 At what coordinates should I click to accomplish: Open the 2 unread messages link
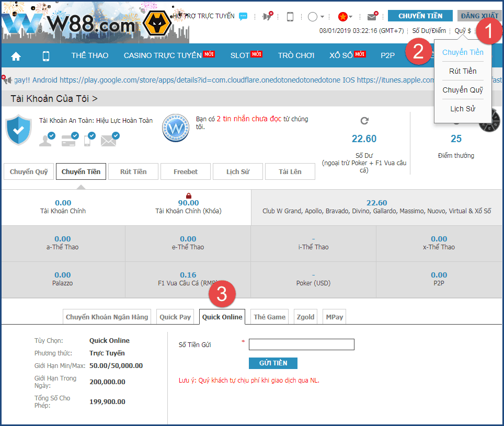click(249, 119)
